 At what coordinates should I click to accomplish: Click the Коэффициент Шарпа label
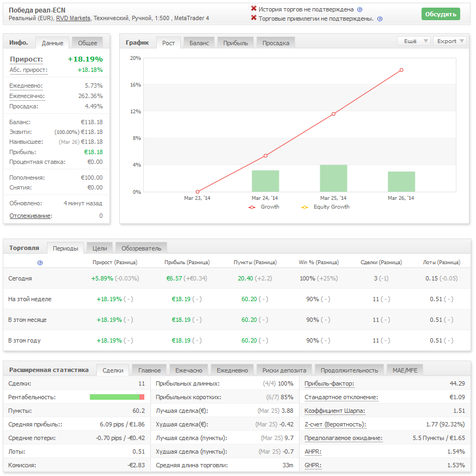335,411
